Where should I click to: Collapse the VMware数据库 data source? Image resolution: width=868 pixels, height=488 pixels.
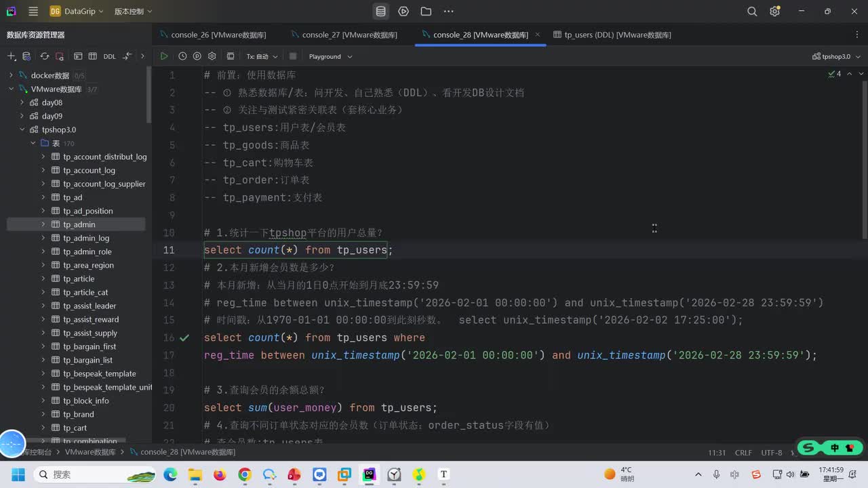11,89
